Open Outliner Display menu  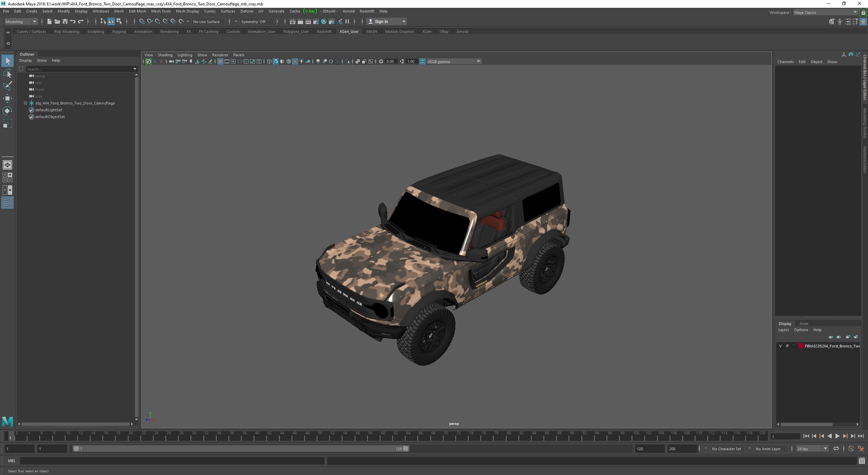(x=25, y=60)
